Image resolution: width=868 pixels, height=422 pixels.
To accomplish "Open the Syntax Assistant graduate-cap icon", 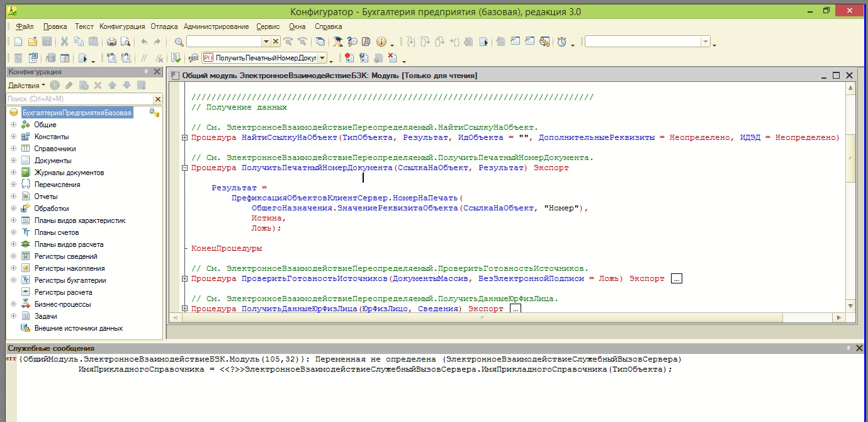I will tap(338, 42).
